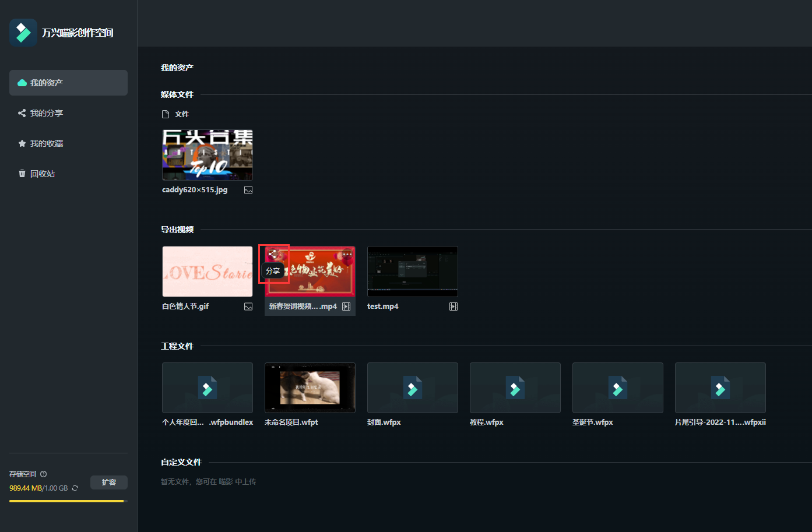Image resolution: width=812 pixels, height=532 pixels.
Task: Click the video type icon beside 新春贺词视频 filename
Action: (x=346, y=306)
